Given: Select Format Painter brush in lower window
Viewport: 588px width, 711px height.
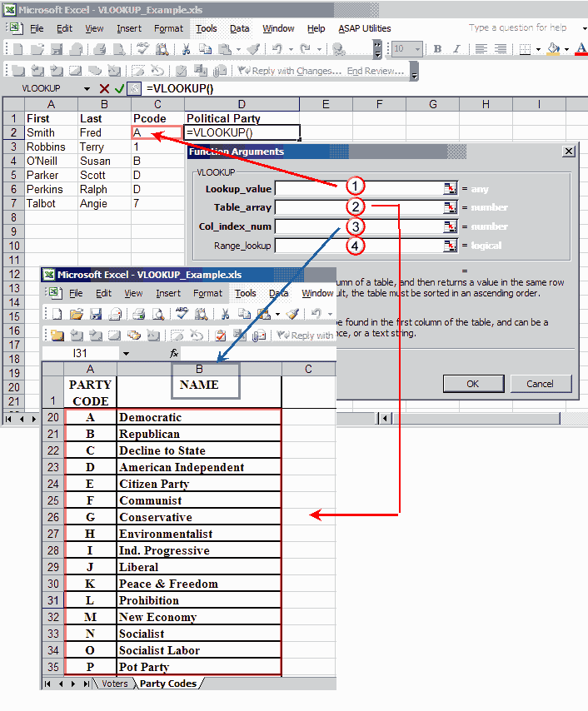Looking at the screenshot, I should [x=292, y=314].
